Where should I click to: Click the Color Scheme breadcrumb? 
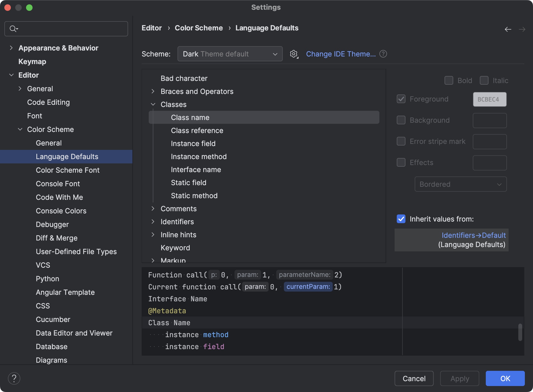coord(199,28)
